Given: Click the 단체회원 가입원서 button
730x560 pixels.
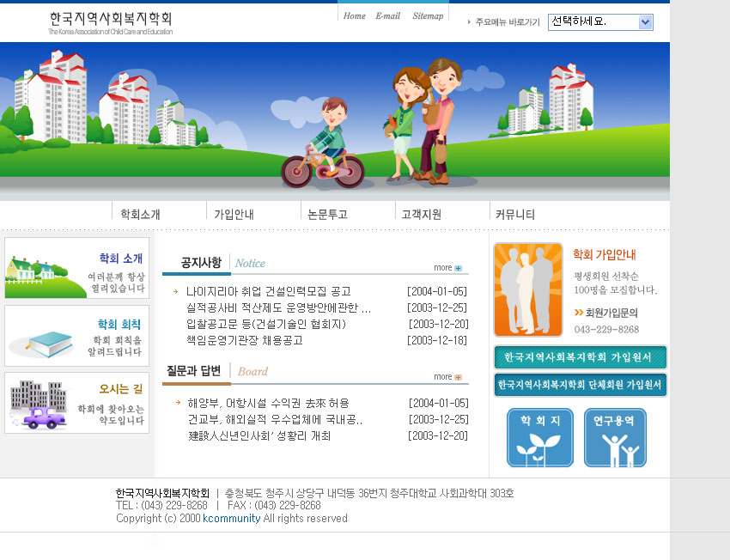Looking at the screenshot, I should pos(581,385).
